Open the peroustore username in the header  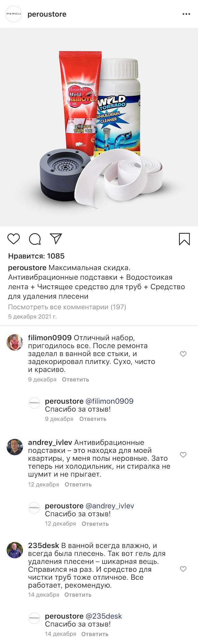(x=47, y=14)
